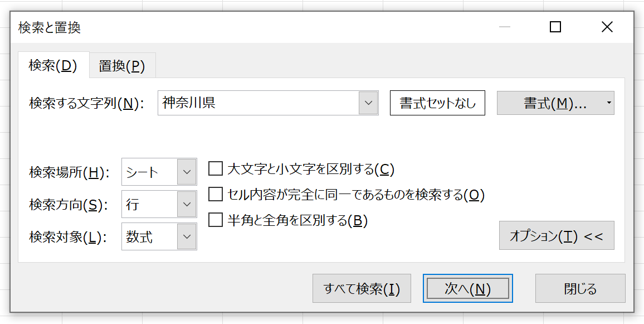This screenshot has height=324, width=644.
Task: Open the 検索場所 dropdown showing シート
Action: (x=159, y=172)
